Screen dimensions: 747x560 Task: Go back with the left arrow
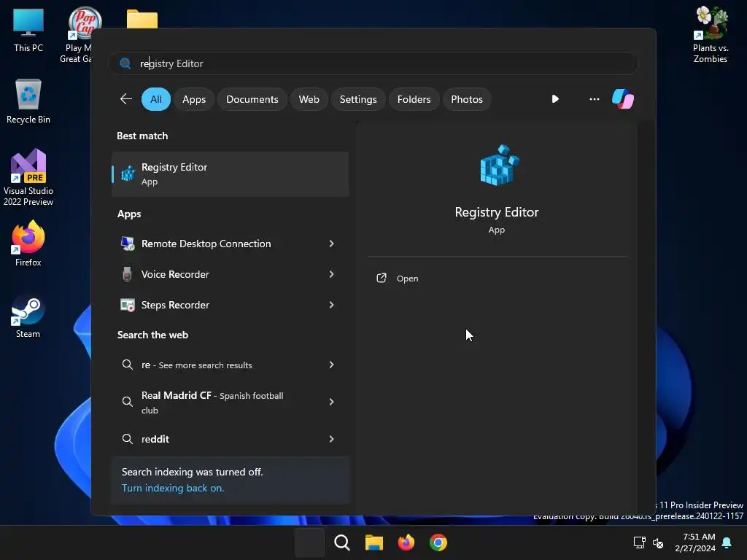(x=125, y=99)
